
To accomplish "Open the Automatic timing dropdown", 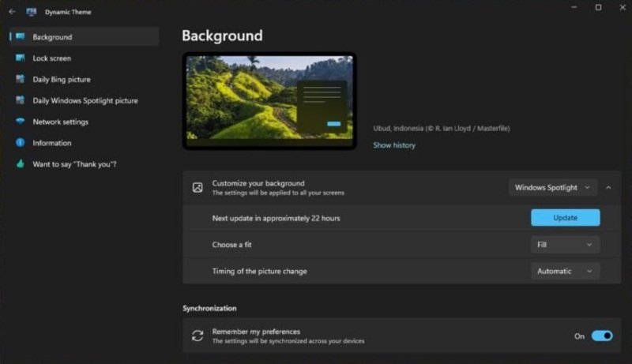I will pos(565,272).
